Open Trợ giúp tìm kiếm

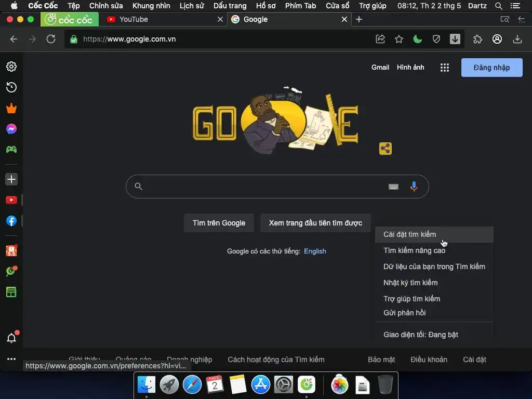pyautogui.click(x=434, y=299)
